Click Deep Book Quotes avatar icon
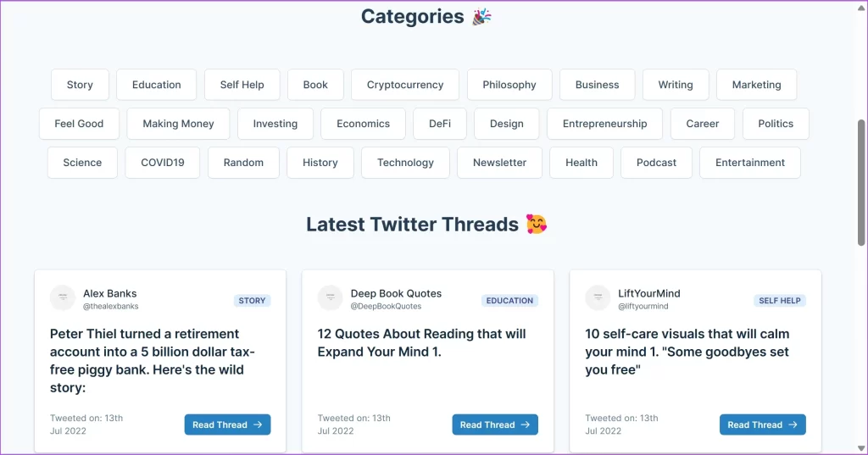The image size is (868, 455). pos(331,297)
